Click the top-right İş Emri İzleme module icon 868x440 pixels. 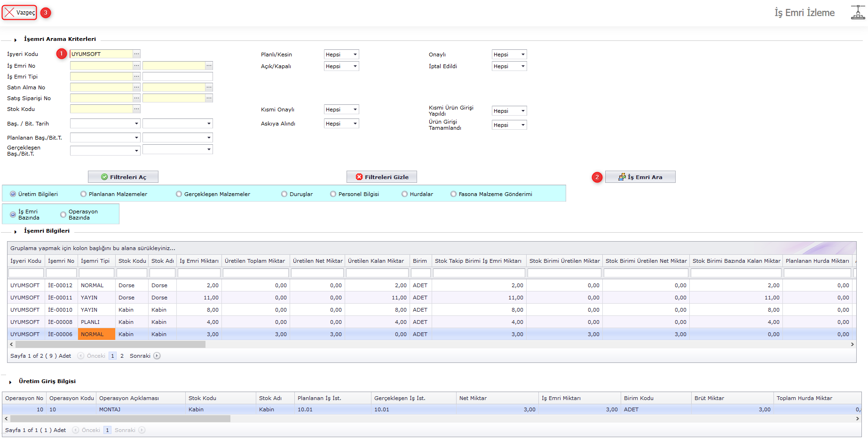(x=858, y=13)
